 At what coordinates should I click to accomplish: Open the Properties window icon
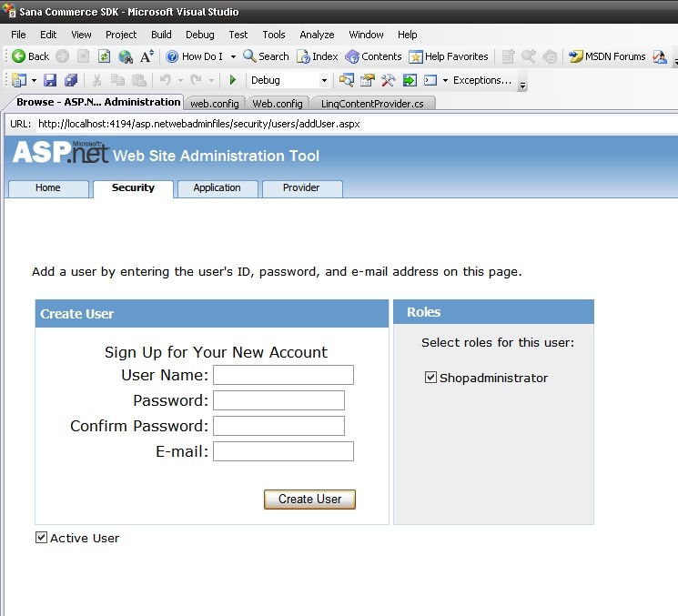(x=367, y=80)
